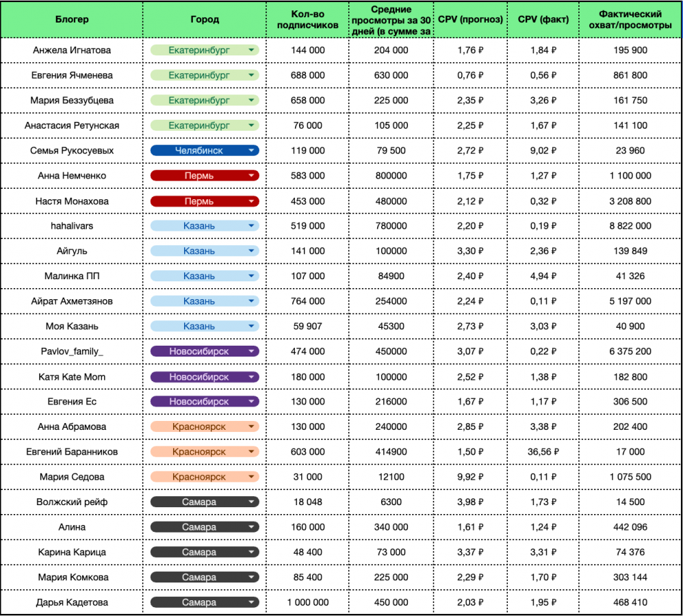Open Самара dropdown for Дарья Кадетова
The width and height of the screenshot is (683, 616).
coord(252,602)
